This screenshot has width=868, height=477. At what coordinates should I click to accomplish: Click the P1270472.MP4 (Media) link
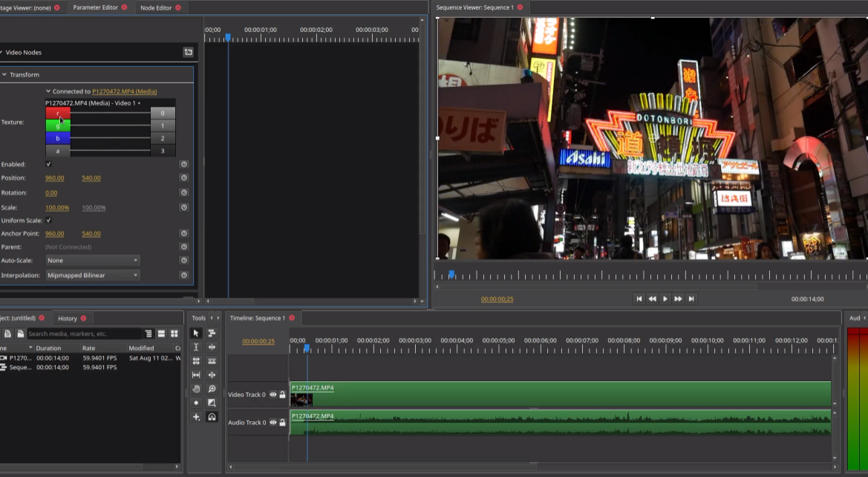pyautogui.click(x=125, y=91)
